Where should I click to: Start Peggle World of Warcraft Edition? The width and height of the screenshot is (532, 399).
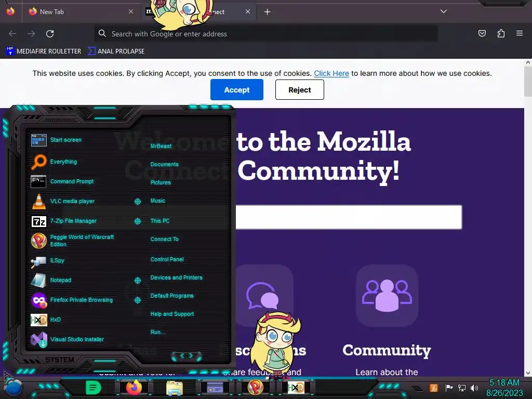coord(73,241)
